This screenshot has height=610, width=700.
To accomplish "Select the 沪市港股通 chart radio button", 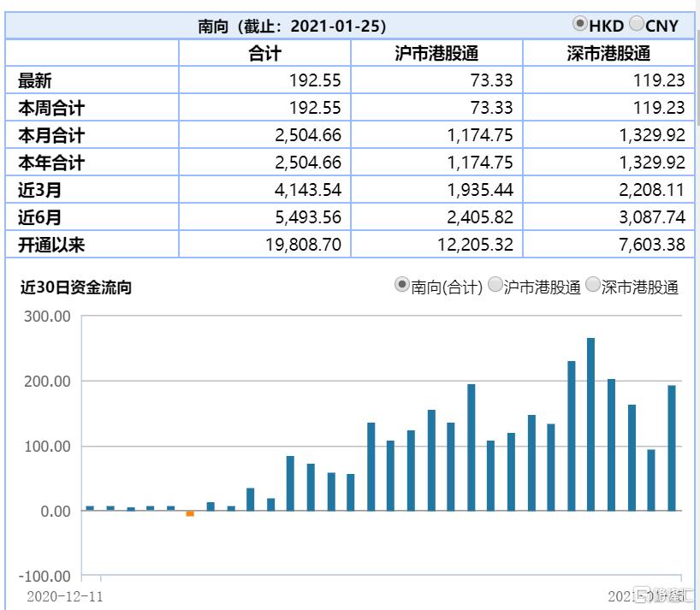I will [x=495, y=285].
